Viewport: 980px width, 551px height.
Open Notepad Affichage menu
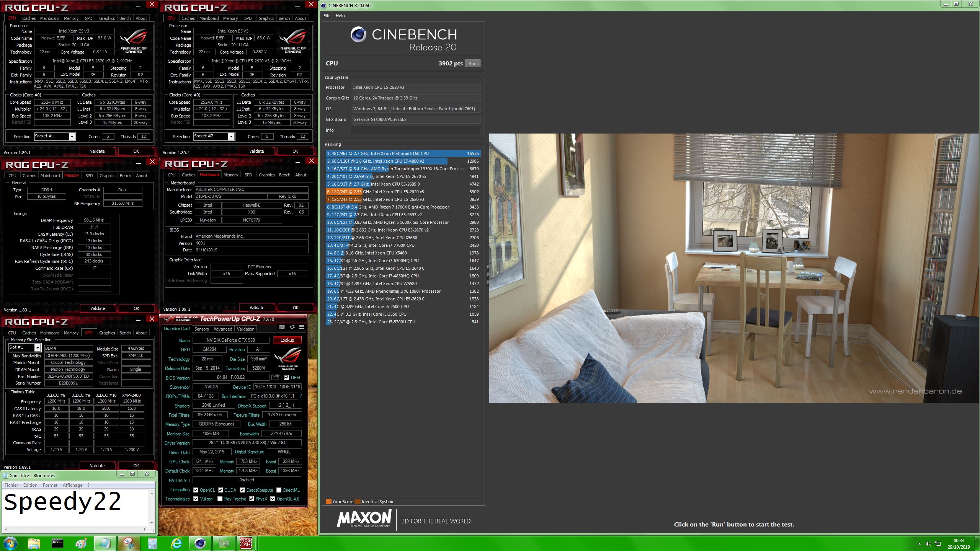tap(72, 485)
